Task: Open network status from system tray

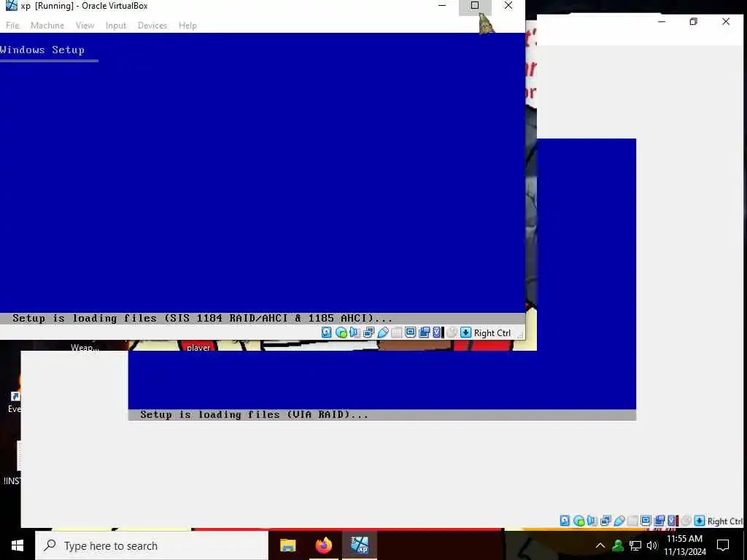Action: [x=635, y=545]
